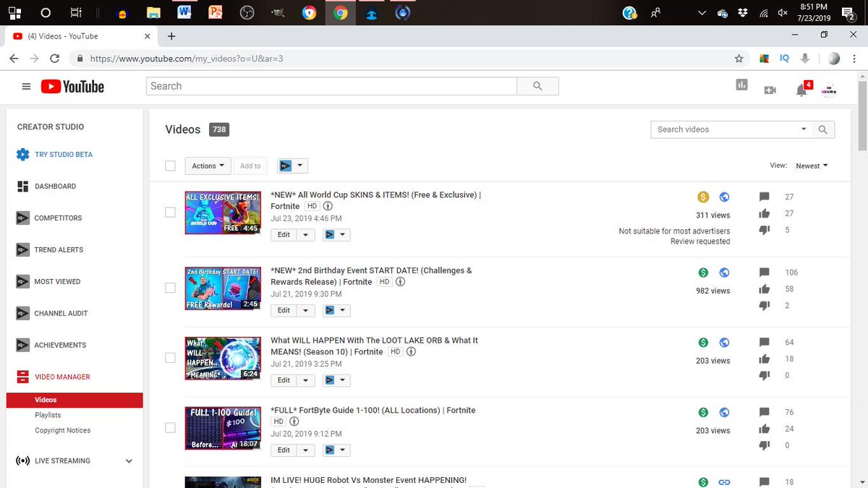This screenshot has height=488, width=868.
Task: Expand the search videos filter arrow
Action: tap(804, 129)
